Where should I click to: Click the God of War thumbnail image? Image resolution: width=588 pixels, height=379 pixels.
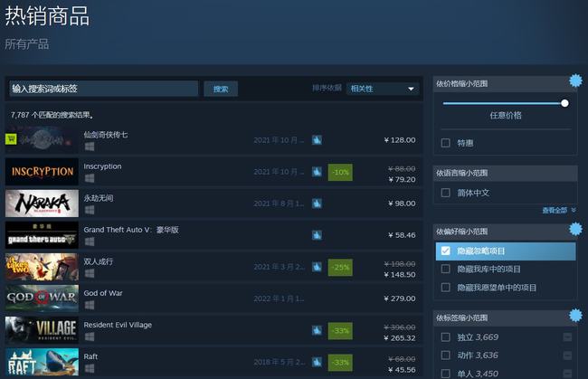point(42,298)
